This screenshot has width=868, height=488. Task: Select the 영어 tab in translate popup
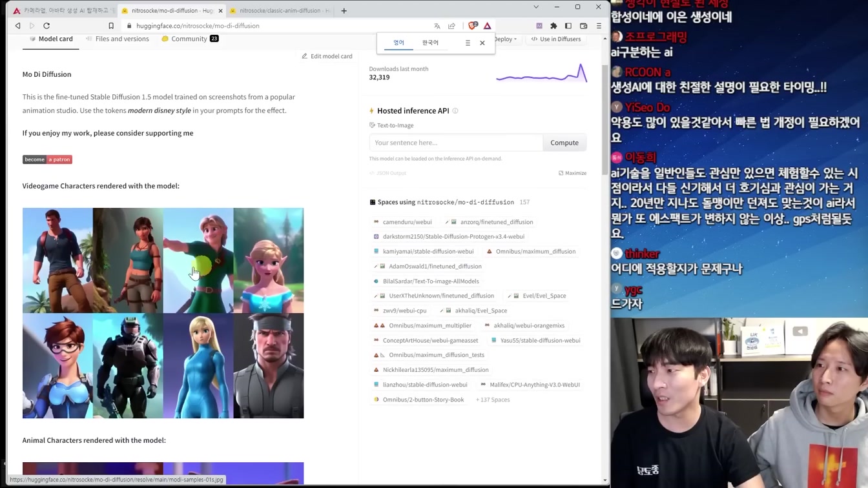tap(398, 43)
